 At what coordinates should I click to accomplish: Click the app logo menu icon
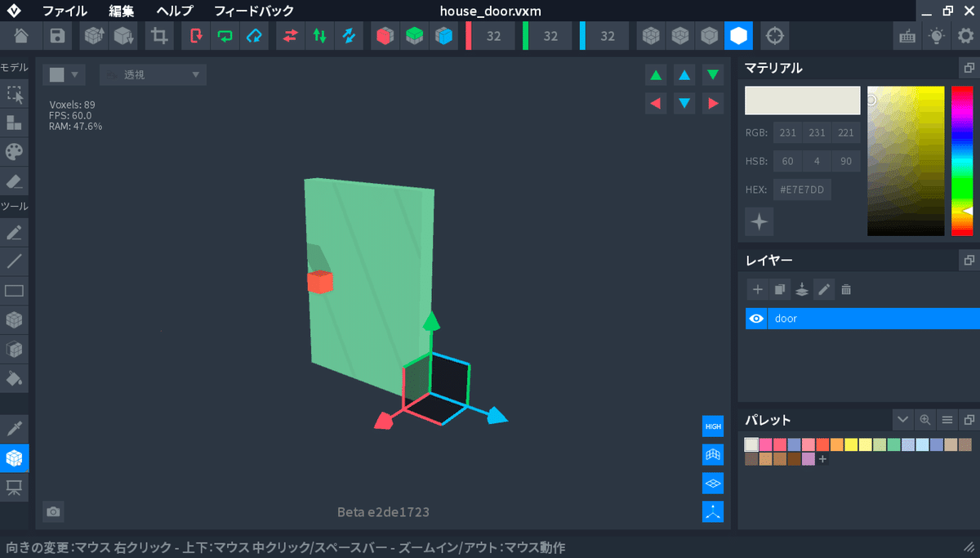(14, 11)
